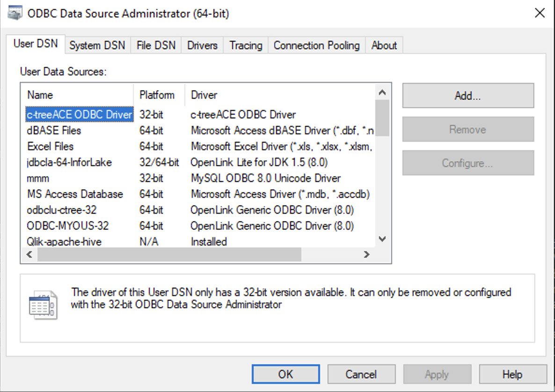This screenshot has width=555, height=392.
Task: Open Help for the ODBC administrator
Action: pos(513,374)
